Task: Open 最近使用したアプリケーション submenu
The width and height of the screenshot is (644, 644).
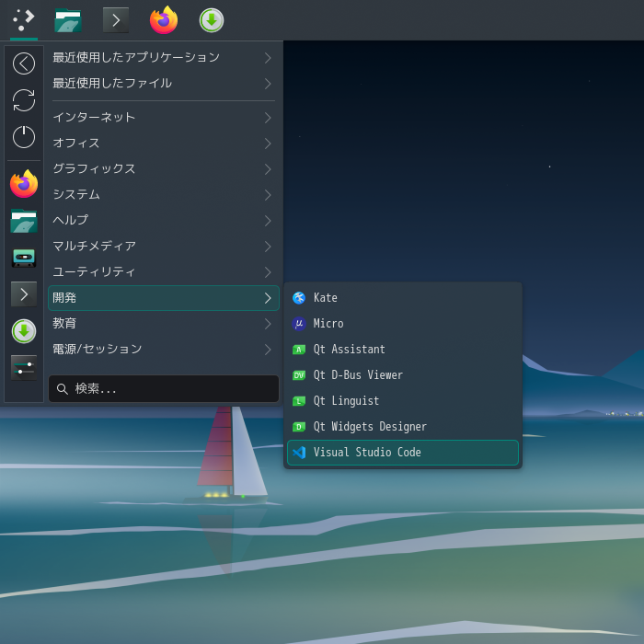Action: 164,57
